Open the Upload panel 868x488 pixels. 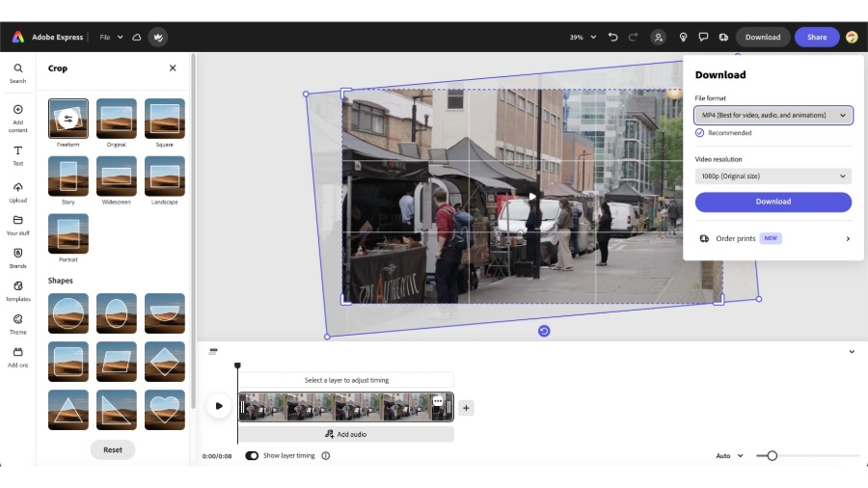(x=17, y=193)
